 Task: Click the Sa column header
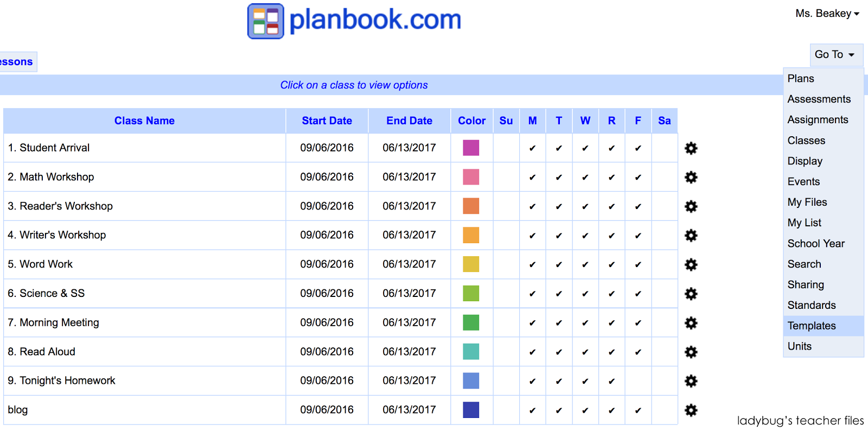click(x=664, y=121)
